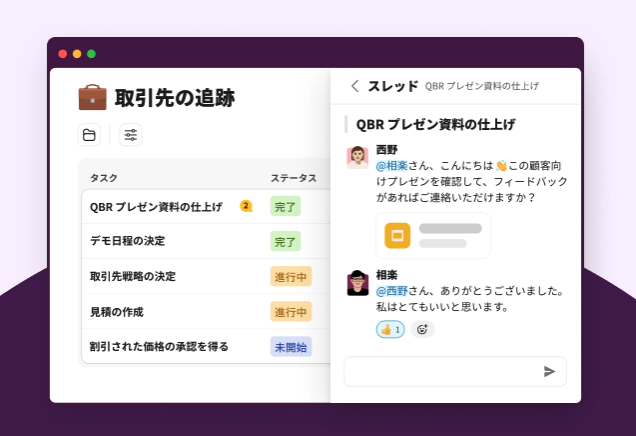
Task: Click the ステータス column header
Action: point(293,178)
